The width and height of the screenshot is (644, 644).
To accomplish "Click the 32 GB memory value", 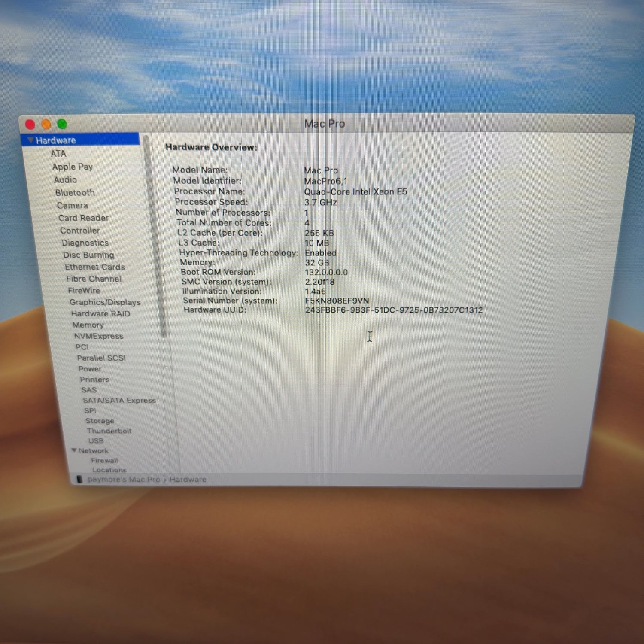I will coord(317,263).
